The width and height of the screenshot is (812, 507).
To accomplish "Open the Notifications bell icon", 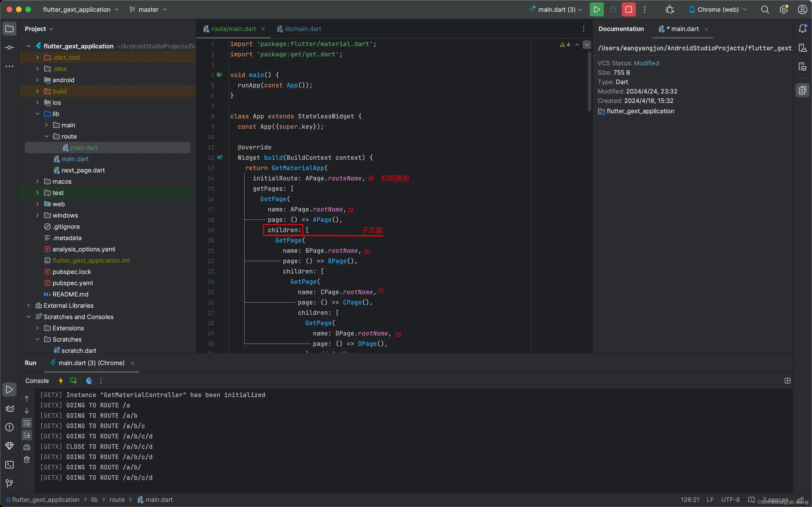I will [802, 29].
